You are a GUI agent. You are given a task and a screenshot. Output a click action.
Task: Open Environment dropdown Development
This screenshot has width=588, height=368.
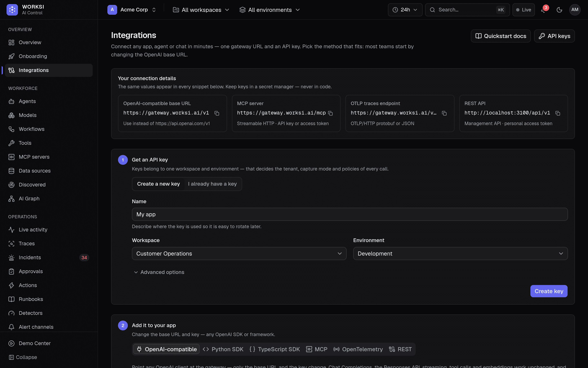pos(460,254)
